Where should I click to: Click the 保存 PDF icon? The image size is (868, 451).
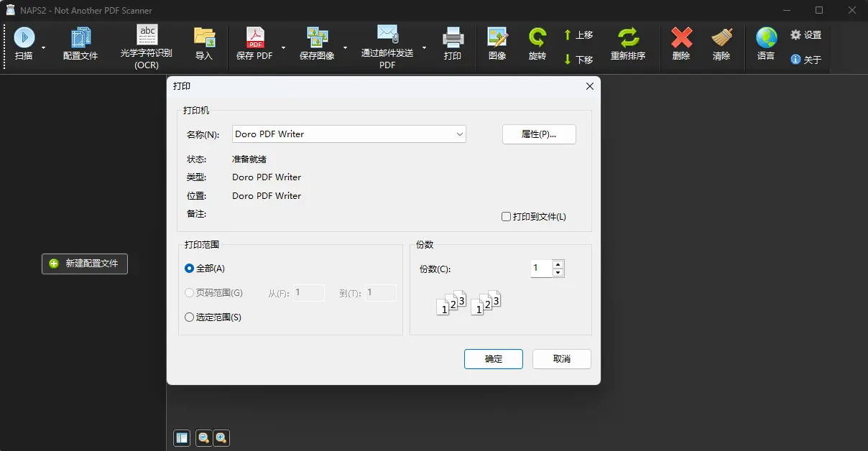click(x=255, y=37)
